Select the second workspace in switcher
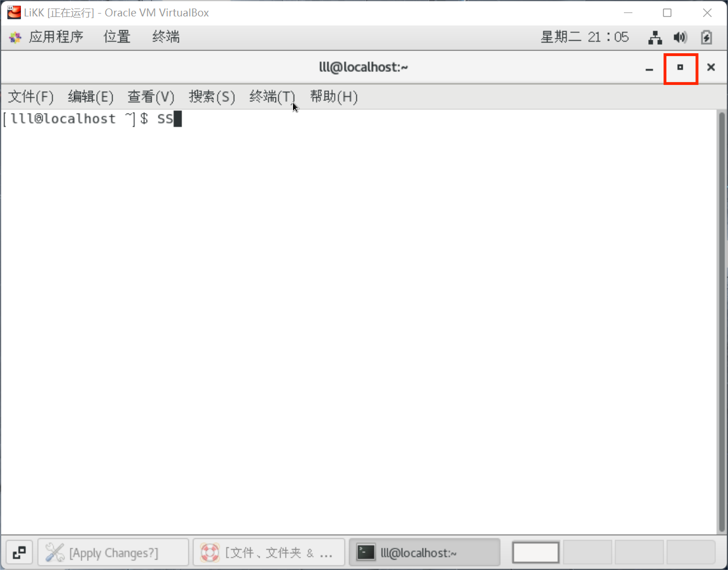 pyautogui.click(x=588, y=552)
